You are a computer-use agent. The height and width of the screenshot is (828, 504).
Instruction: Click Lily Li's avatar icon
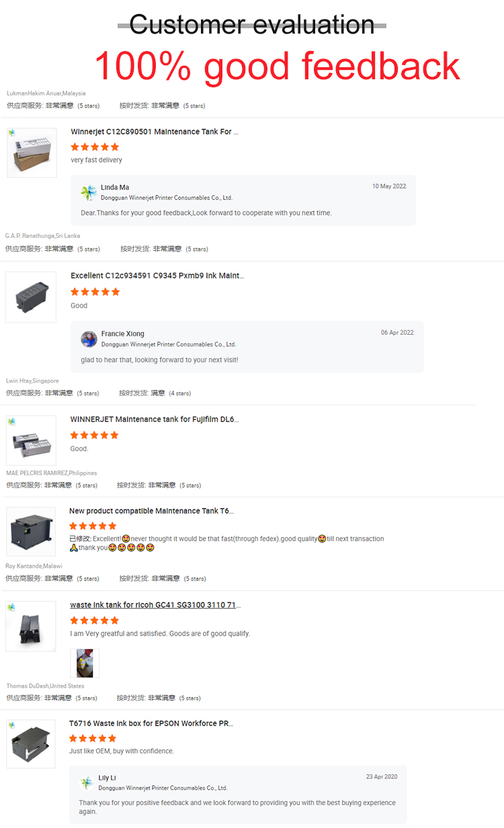[87, 783]
